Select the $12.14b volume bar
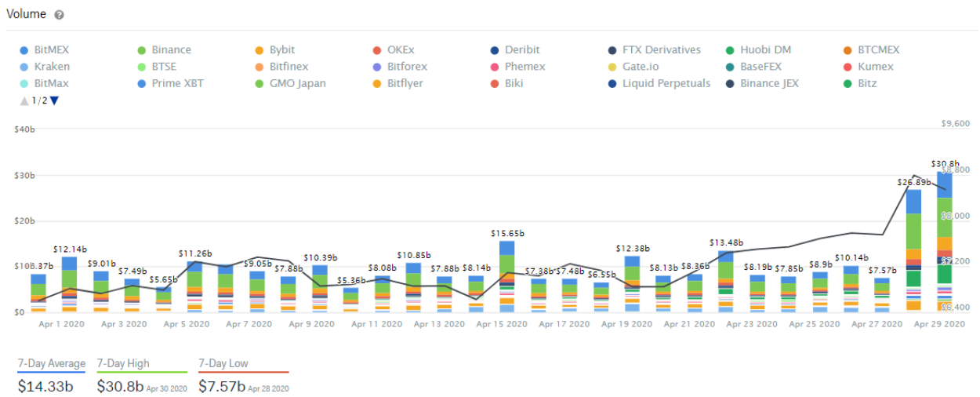The width and height of the screenshot is (980, 397). tap(69, 284)
